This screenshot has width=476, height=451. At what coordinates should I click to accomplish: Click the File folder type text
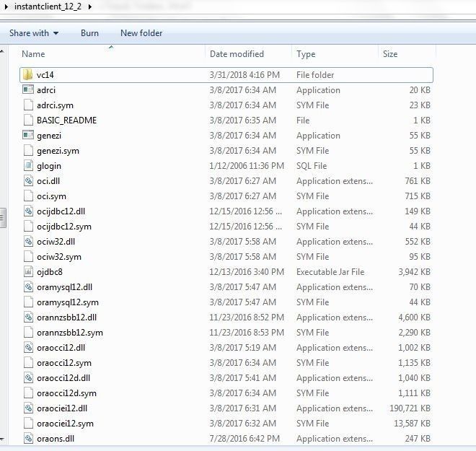pyautogui.click(x=315, y=75)
